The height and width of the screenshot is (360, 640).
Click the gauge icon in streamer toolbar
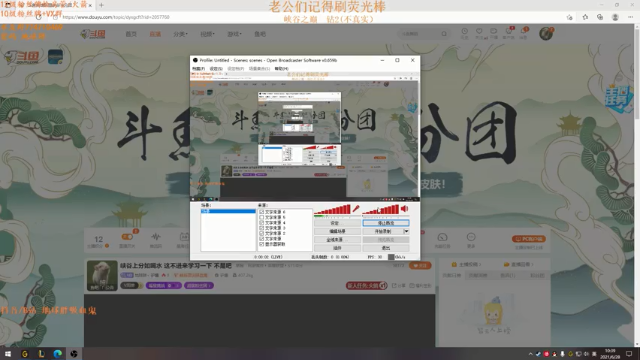click(x=442, y=237)
